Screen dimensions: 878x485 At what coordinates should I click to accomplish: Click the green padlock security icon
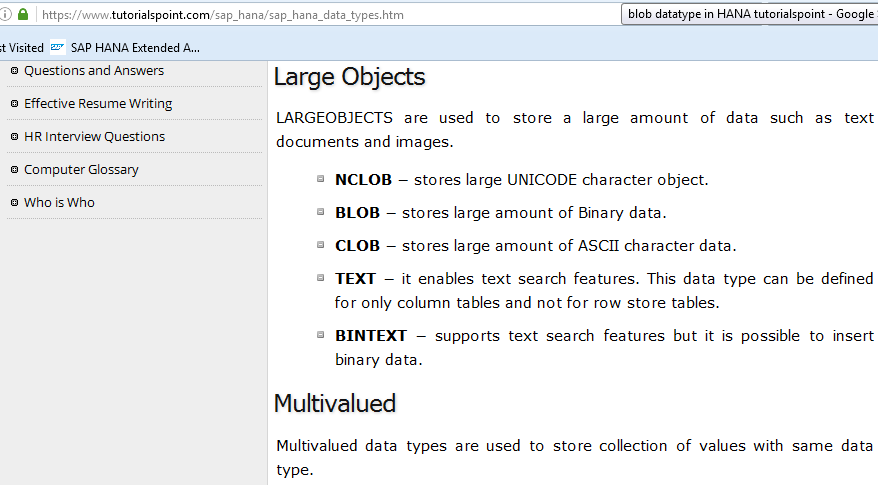coord(23,16)
